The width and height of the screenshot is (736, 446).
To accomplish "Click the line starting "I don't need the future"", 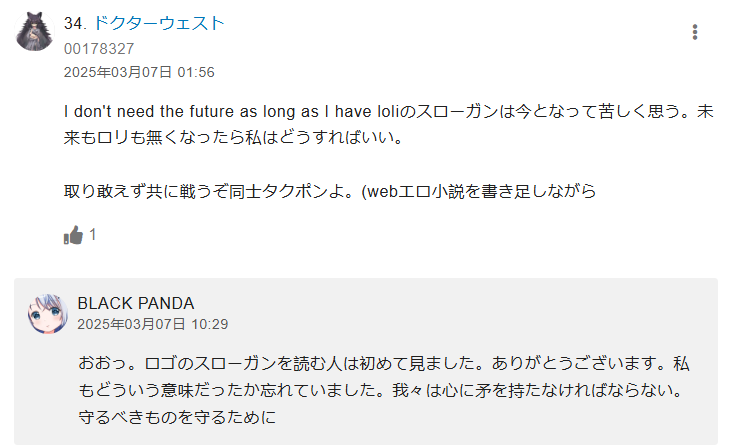I will pyautogui.click(x=388, y=111).
